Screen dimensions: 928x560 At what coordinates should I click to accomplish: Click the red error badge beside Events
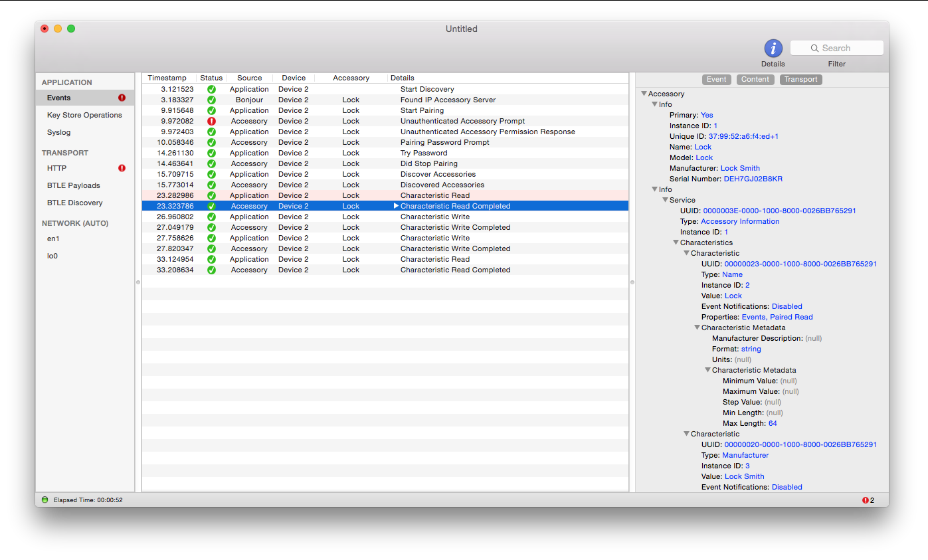[x=122, y=98]
